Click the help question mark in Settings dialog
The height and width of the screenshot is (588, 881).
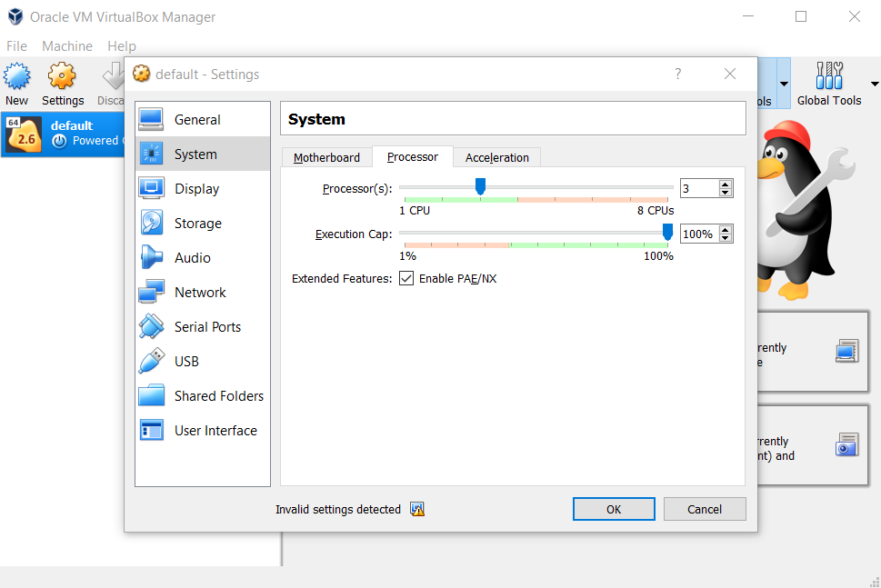[x=678, y=74]
